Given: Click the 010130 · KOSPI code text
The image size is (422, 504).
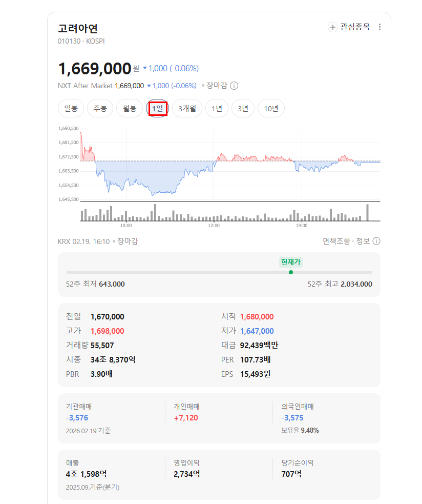Looking at the screenshot, I should click(x=81, y=41).
